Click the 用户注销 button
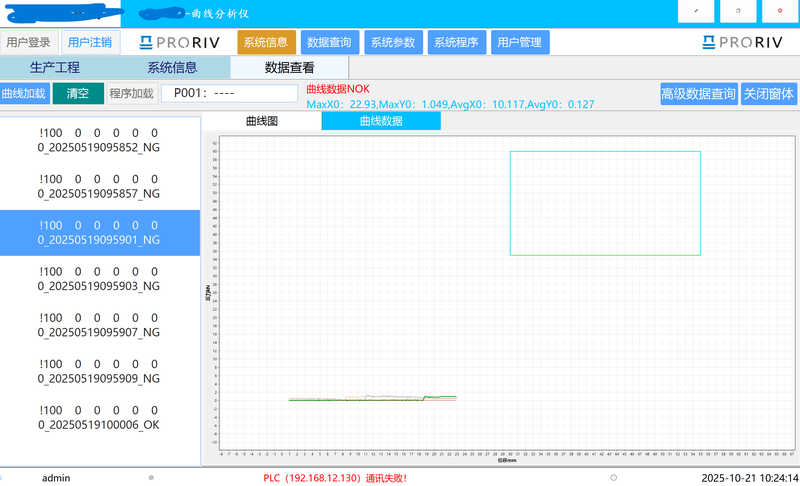 tap(90, 42)
